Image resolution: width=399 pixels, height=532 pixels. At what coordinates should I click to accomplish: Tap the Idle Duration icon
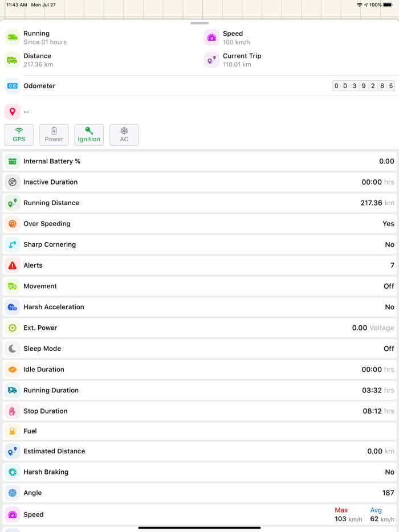(13, 370)
